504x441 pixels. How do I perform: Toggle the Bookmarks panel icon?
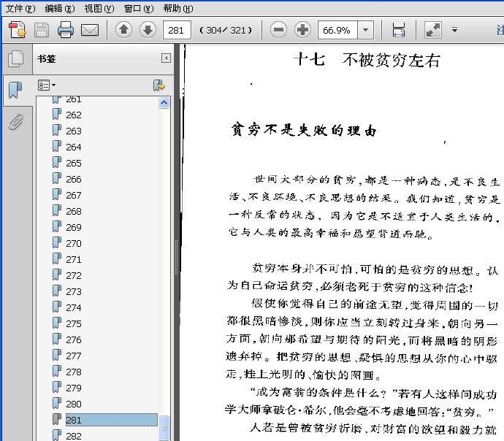coord(15,90)
